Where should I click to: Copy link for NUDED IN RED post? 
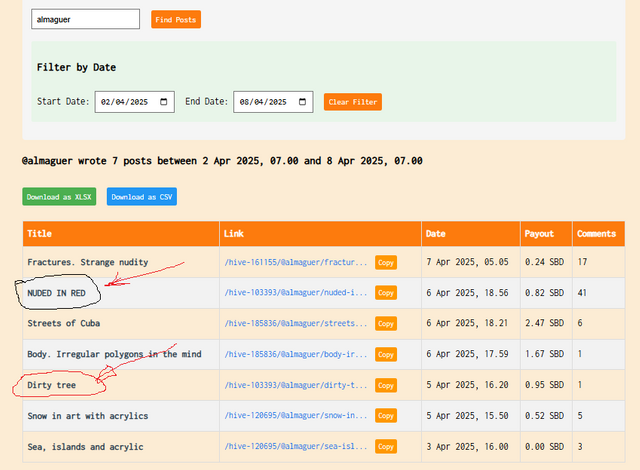coord(386,293)
